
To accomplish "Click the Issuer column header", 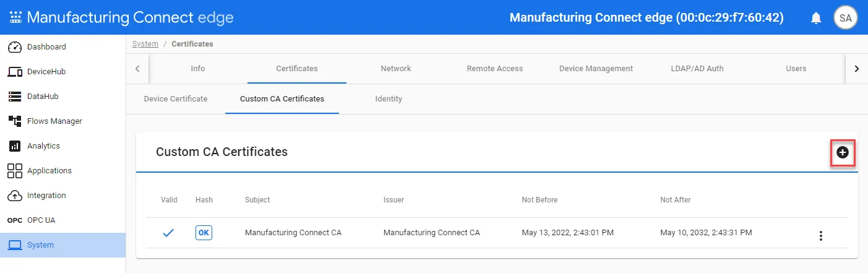I will (x=393, y=200).
